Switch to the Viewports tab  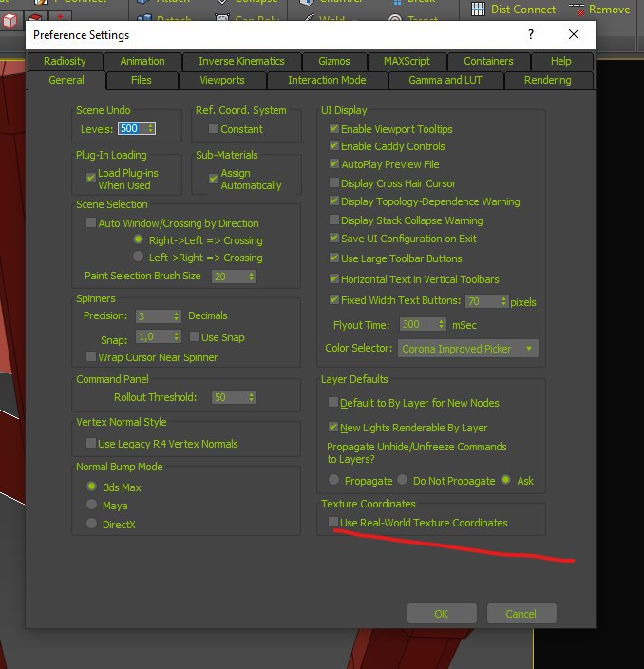click(222, 80)
